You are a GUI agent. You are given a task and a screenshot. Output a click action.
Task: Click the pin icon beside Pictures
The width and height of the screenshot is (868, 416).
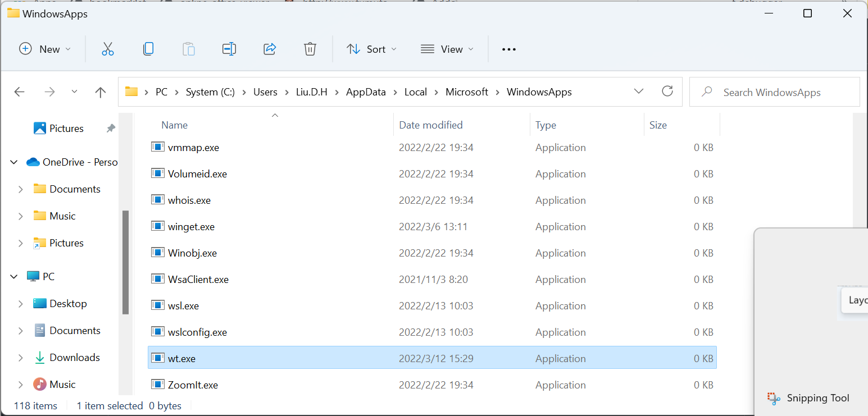[111, 129]
